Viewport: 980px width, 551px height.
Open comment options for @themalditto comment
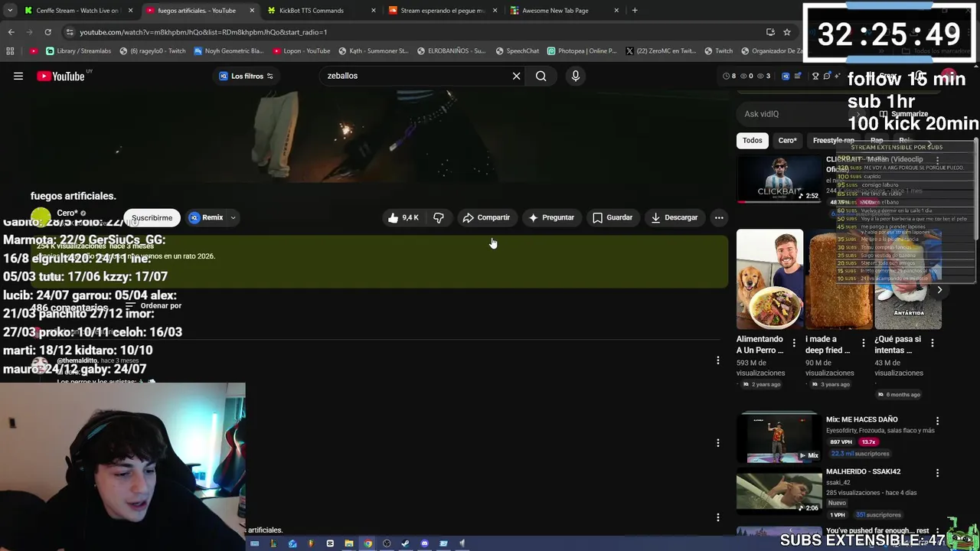(x=717, y=360)
